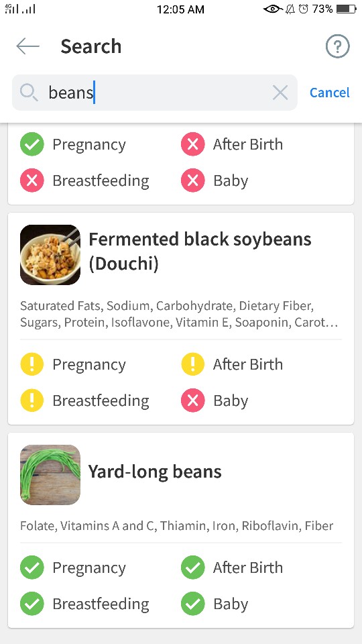Image resolution: width=362 pixels, height=644 pixels.
Task: Tap green check for Yard-long beans Pregnancy
Action: [x=32, y=568]
